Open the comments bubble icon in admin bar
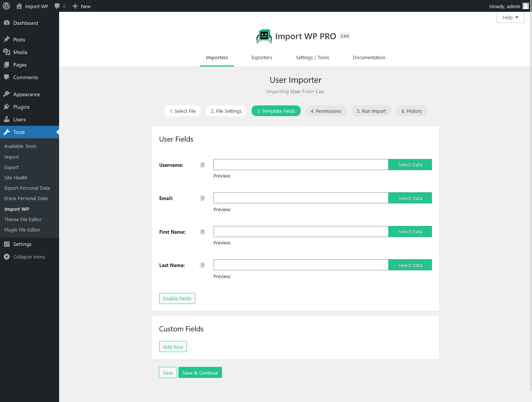 [58, 6]
